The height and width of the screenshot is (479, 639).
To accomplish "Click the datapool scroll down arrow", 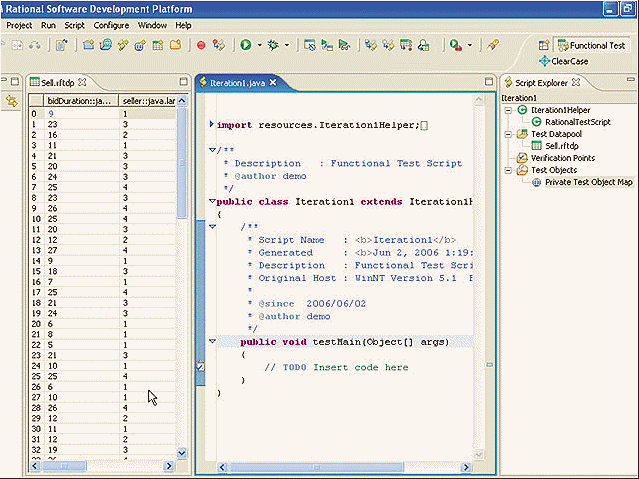I will tap(182, 453).
